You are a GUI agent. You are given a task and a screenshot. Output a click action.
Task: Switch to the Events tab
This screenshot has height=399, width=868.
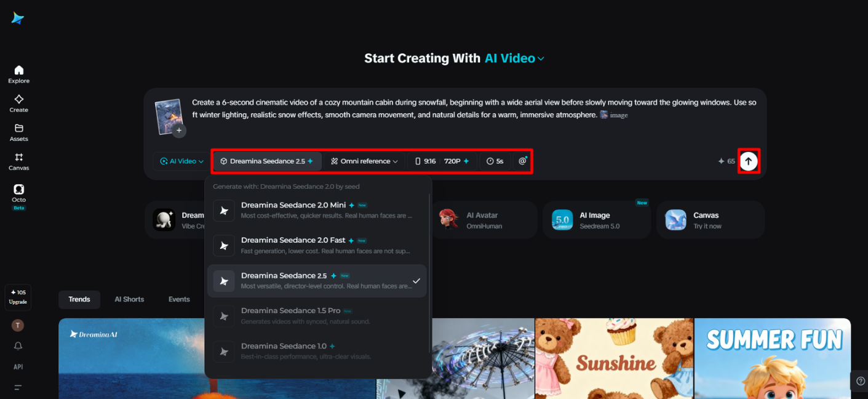[x=179, y=299]
